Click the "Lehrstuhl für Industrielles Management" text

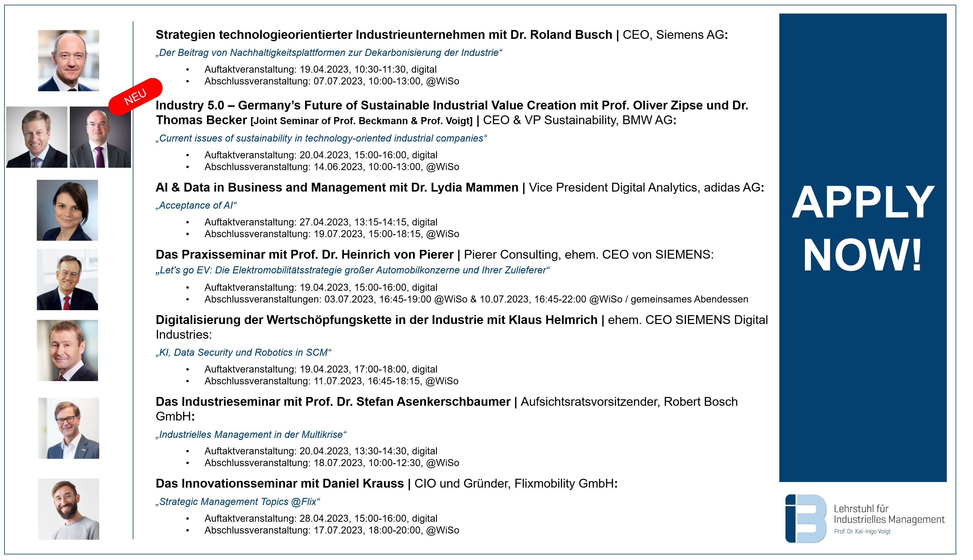coord(889,514)
